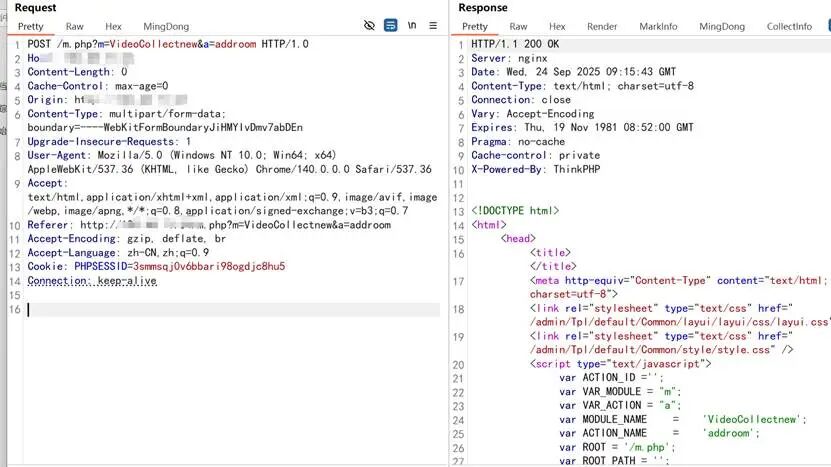Switch to the Response Raw tab
Image resolution: width=831 pixels, height=467 pixels.
[518, 27]
